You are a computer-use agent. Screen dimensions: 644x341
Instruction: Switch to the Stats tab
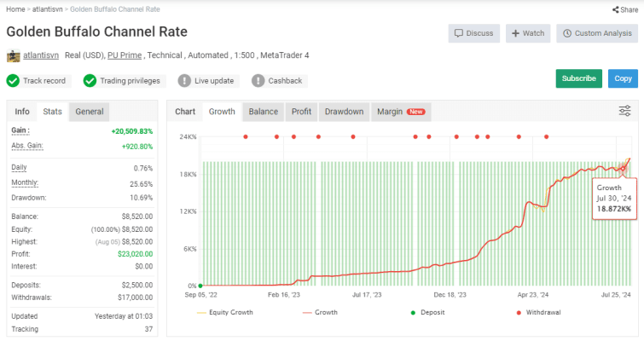pos(52,112)
